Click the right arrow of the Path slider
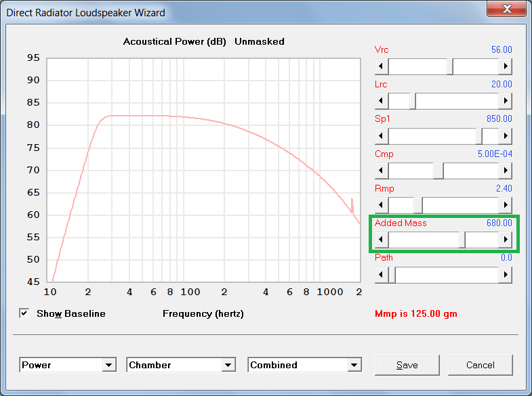This screenshot has height=396, width=532. click(505, 275)
